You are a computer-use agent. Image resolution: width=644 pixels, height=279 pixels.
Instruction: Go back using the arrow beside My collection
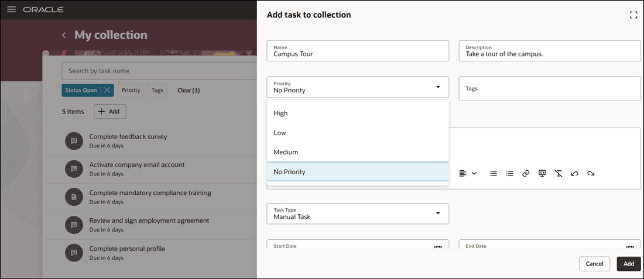(64, 35)
